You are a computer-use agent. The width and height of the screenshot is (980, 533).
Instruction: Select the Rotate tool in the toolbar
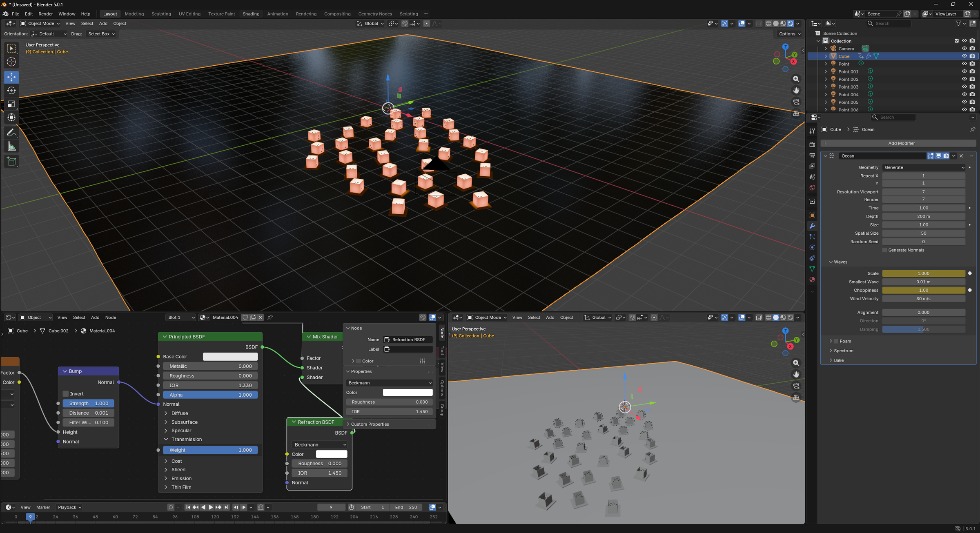coord(11,91)
